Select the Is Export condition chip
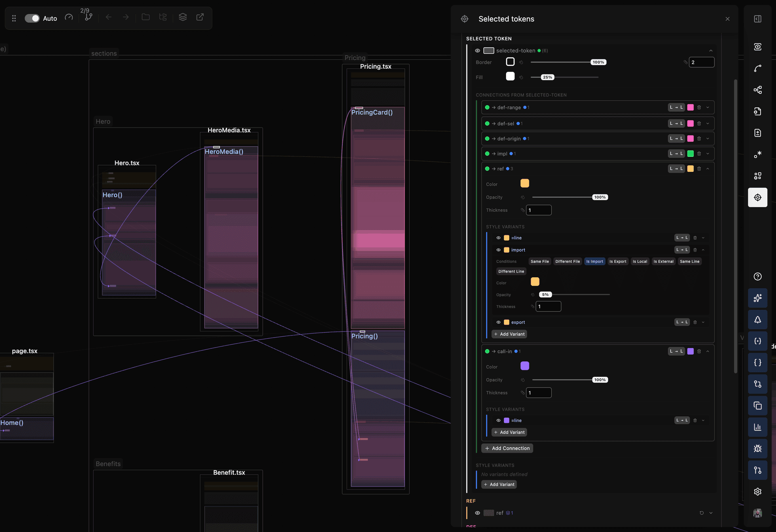776x532 pixels. 618,262
